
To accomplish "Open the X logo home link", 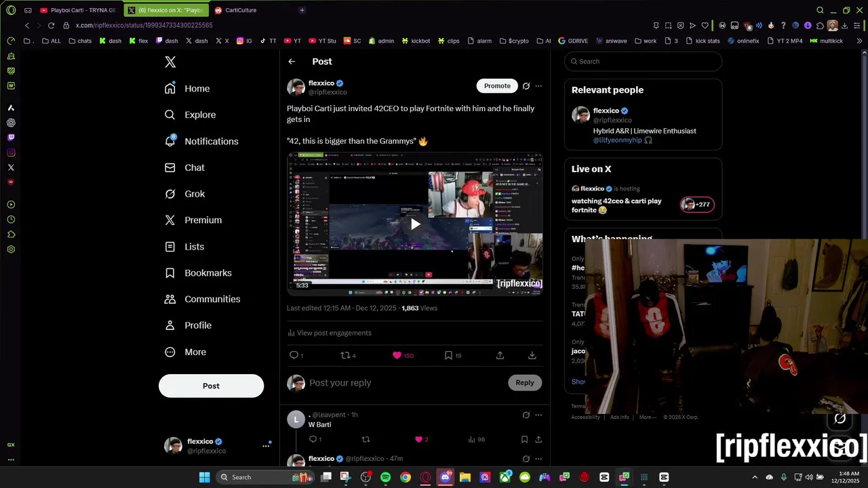I will 170,62.
